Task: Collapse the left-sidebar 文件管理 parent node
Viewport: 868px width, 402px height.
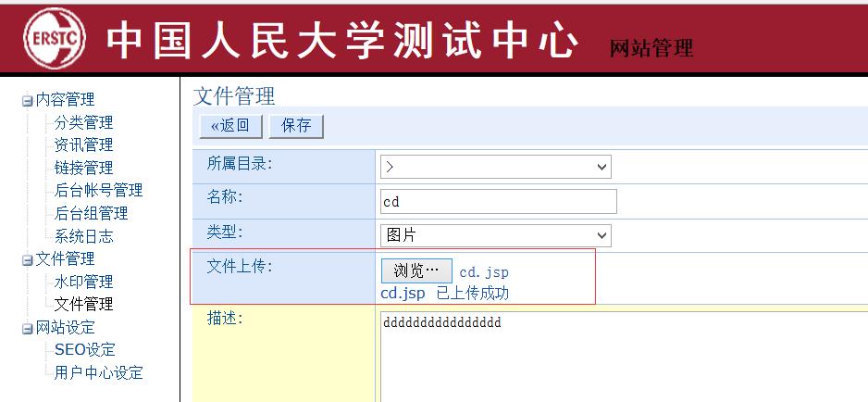Action: 27,260
